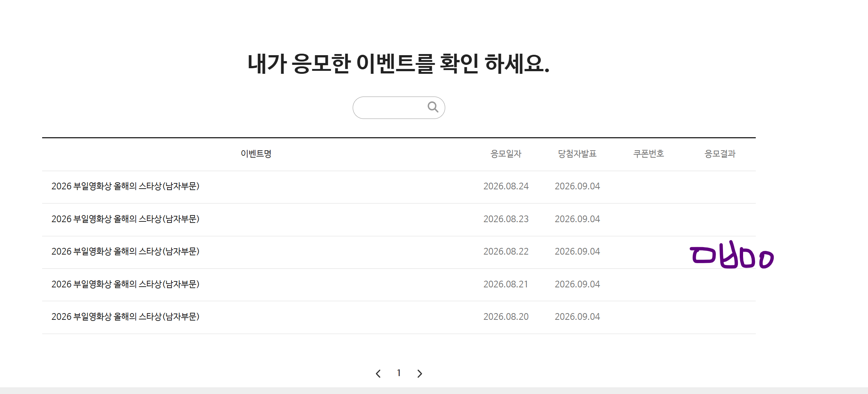
Task: Click the 이벤트명 column header
Action: click(256, 154)
